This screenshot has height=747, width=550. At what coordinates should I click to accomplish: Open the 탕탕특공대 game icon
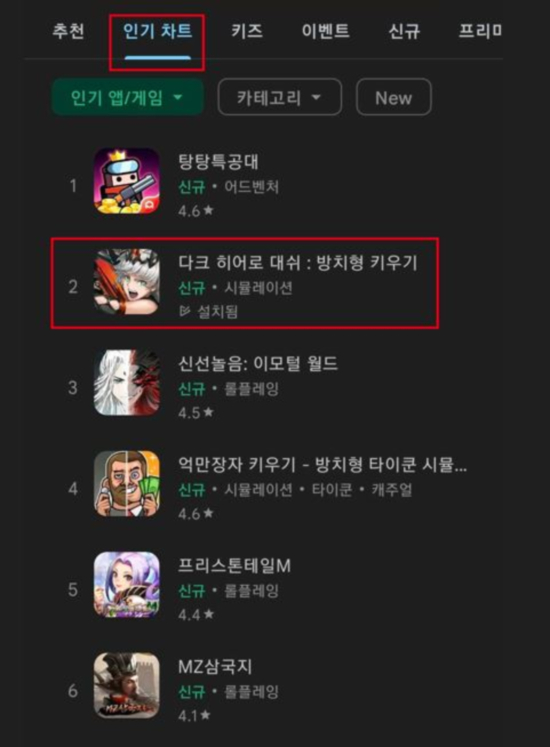(x=127, y=181)
